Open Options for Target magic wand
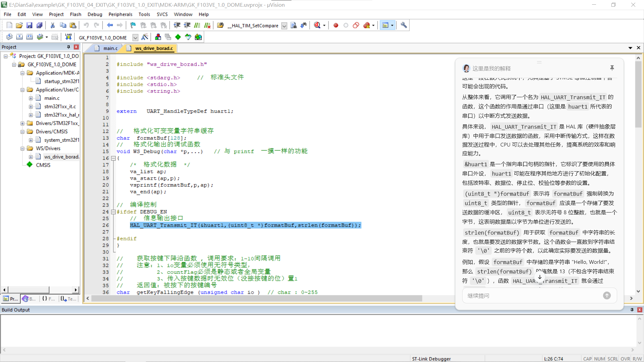The width and height of the screenshot is (644, 362). [x=145, y=37]
